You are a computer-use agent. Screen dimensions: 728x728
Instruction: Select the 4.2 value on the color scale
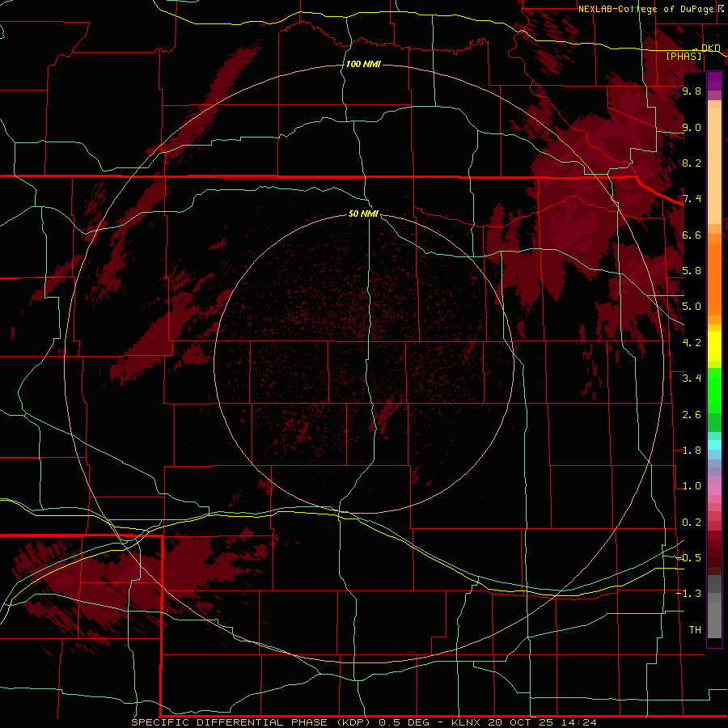(x=692, y=343)
